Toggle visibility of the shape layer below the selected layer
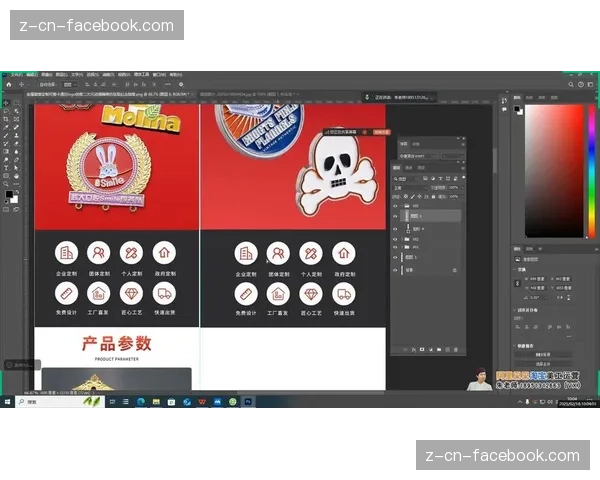Viewport: 600px width, 480px height. (395, 229)
